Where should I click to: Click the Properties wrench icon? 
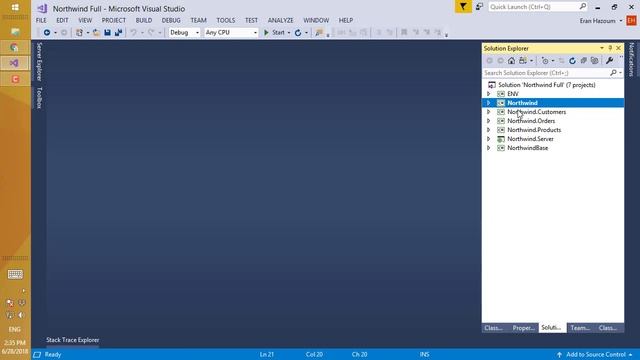pyautogui.click(x=609, y=61)
